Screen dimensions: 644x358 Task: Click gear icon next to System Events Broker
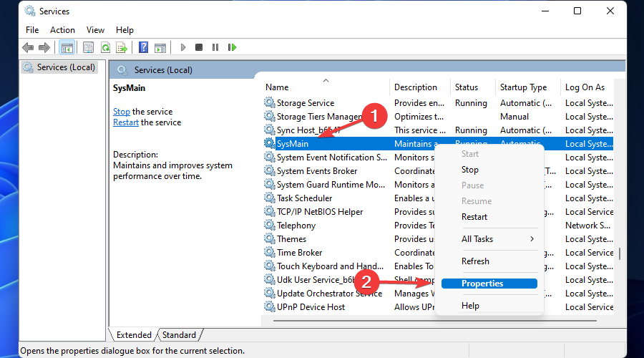[x=270, y=170]
